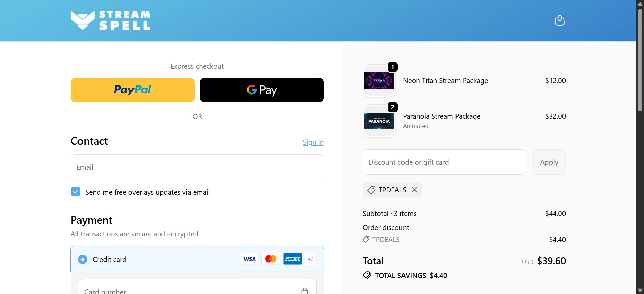Focus the Card number field

point(197,287)
